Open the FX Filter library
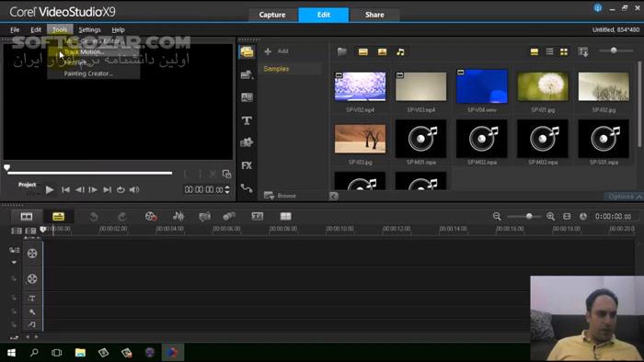The height and width of the screenshot is (362, 644). pos(247,165)
